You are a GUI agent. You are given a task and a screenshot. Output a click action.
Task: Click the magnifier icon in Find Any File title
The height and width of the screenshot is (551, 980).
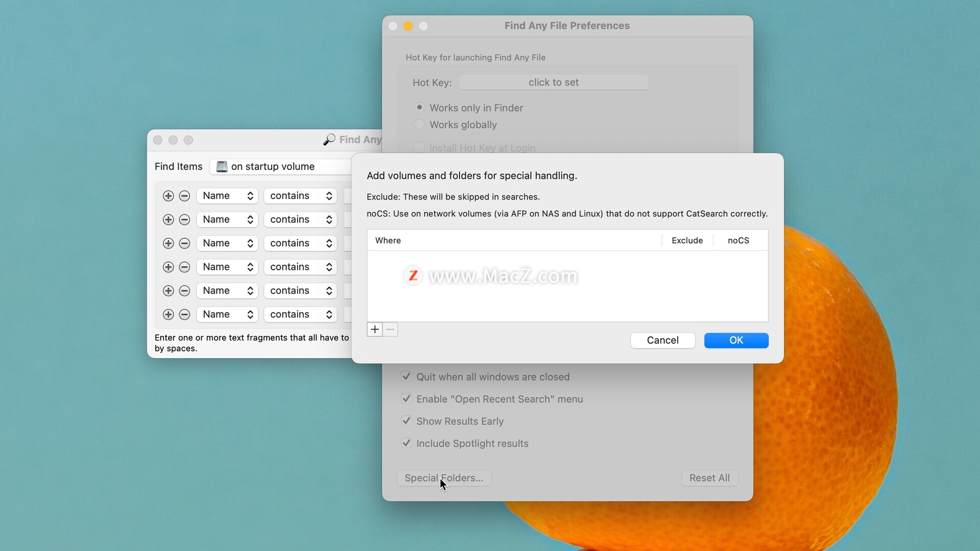(329, 140)
